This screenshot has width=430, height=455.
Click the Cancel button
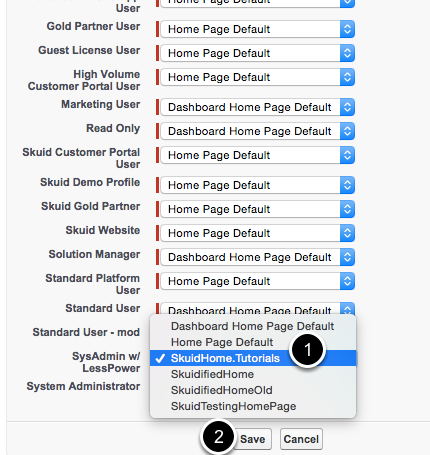(301, 439)
